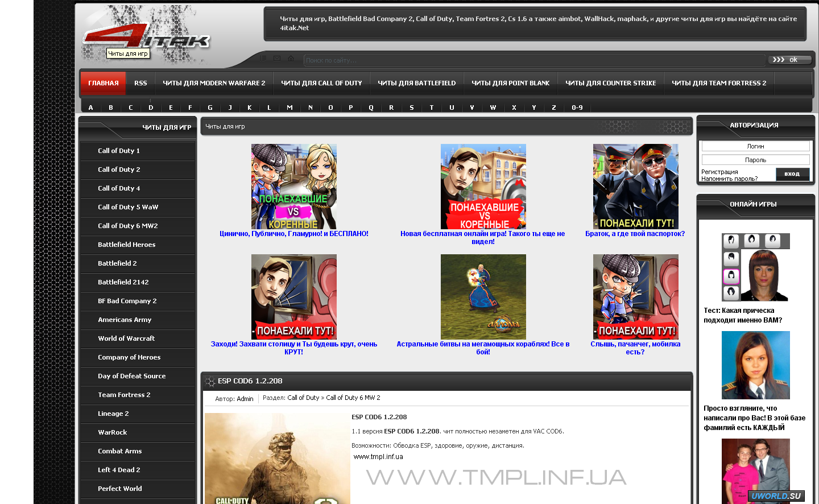Screen dimensions: 819x504
Task: Click the list icon left of the envelope
Action: tap(263, 58)
